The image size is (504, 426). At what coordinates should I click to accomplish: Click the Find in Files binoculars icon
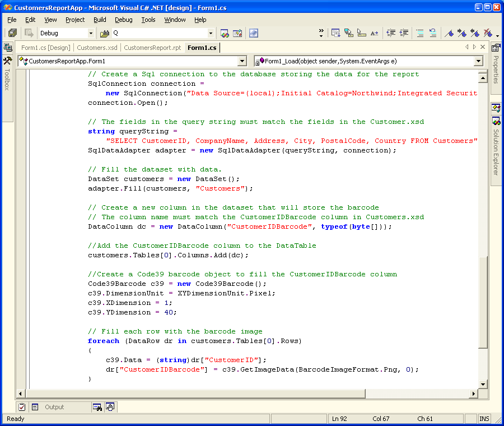(x=105, y=33)
